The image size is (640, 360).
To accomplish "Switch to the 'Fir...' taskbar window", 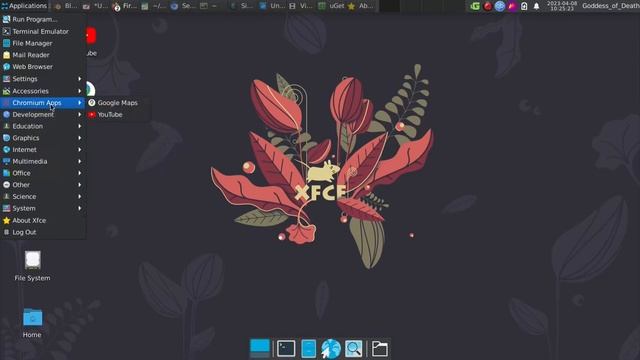I will click(124, 6).
